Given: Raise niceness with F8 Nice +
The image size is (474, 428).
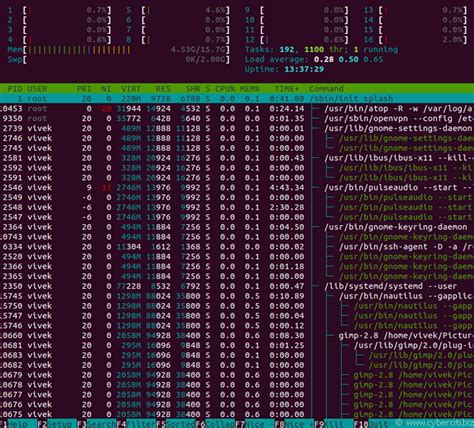Looking at the screenshot, I should click(x=294, y=424).
